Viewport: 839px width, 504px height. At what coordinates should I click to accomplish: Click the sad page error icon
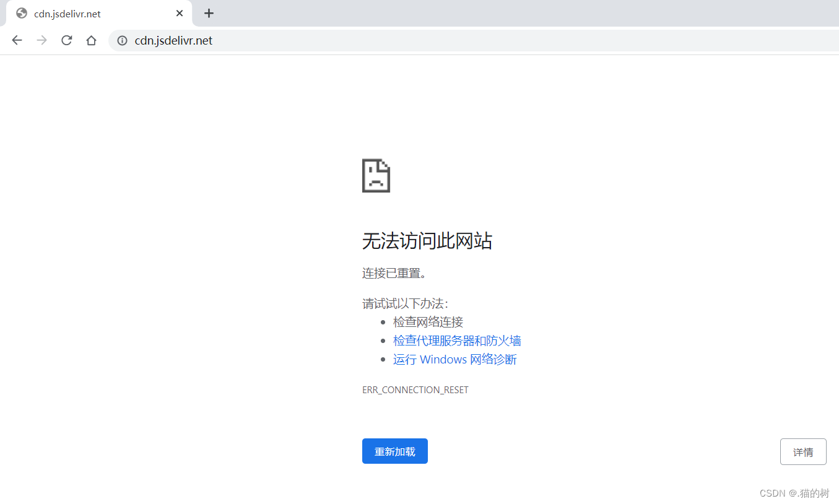(376, 176)
